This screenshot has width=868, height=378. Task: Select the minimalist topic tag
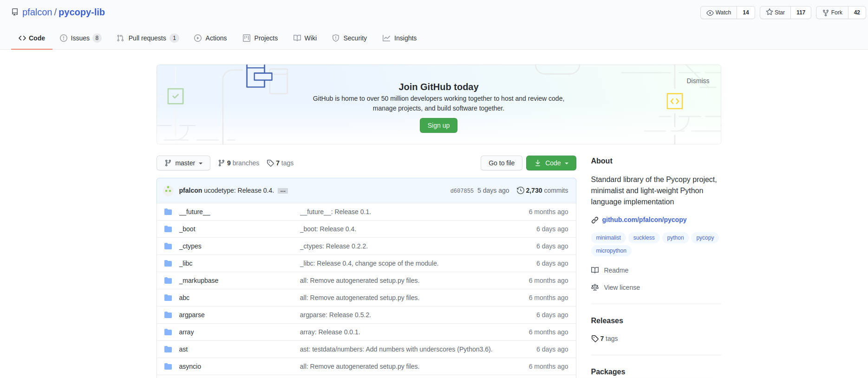pyautogui.click(x=608, y=238)
